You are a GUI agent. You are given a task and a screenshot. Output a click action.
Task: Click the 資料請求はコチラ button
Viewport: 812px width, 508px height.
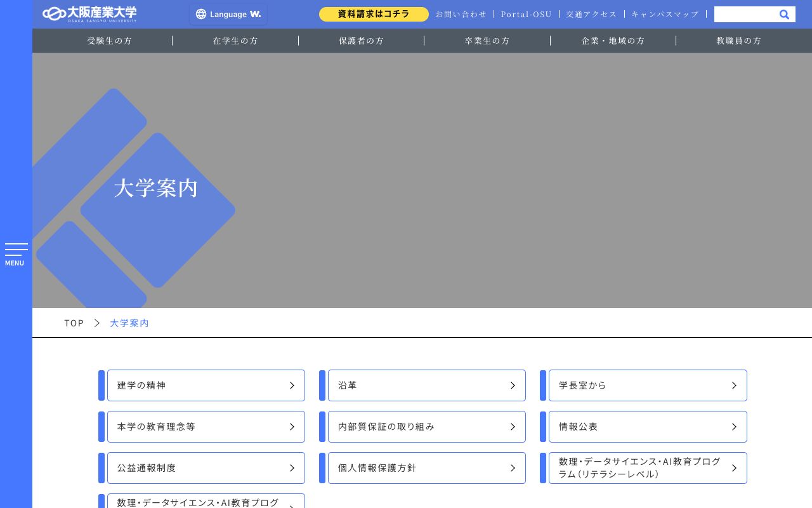click(x=374, y=14)
